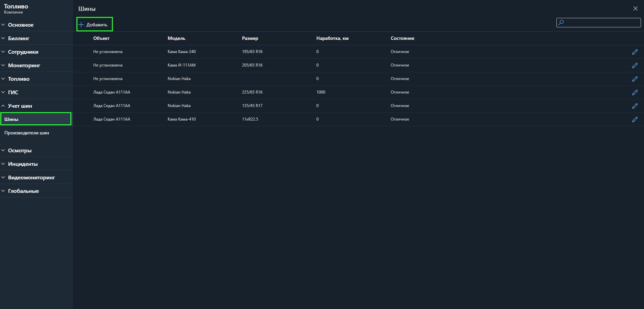This screenshot has height=309, width=644.
Task: Click pencil icon for Кама И-111АМ tire
Action: coord(635,66)
